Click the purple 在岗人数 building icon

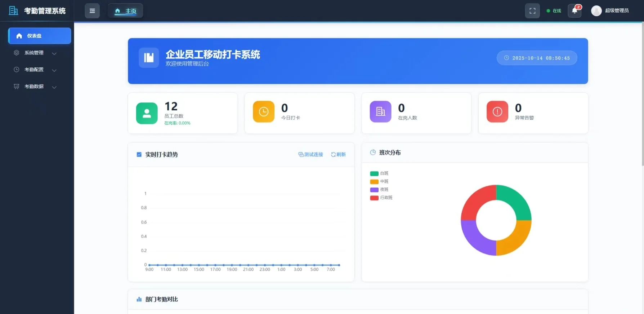(x=380, y=111)
